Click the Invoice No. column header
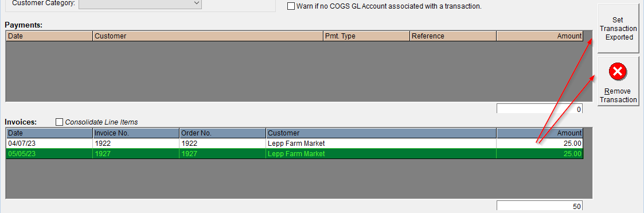 tap(136, 133)
